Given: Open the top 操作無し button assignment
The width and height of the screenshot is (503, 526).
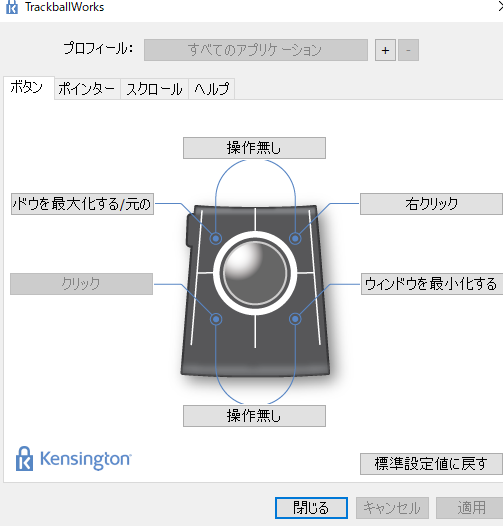Looking at the screenshot, I should [x=254, y=148].
